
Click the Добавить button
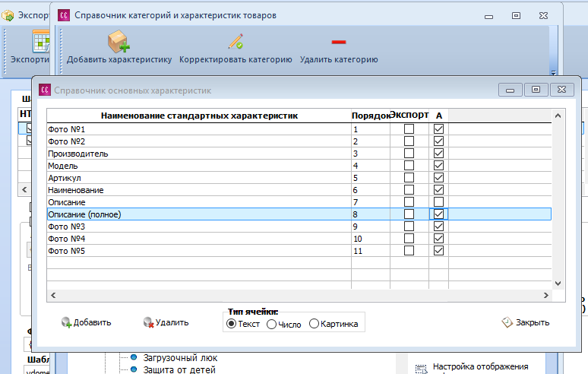coord(87,322)
